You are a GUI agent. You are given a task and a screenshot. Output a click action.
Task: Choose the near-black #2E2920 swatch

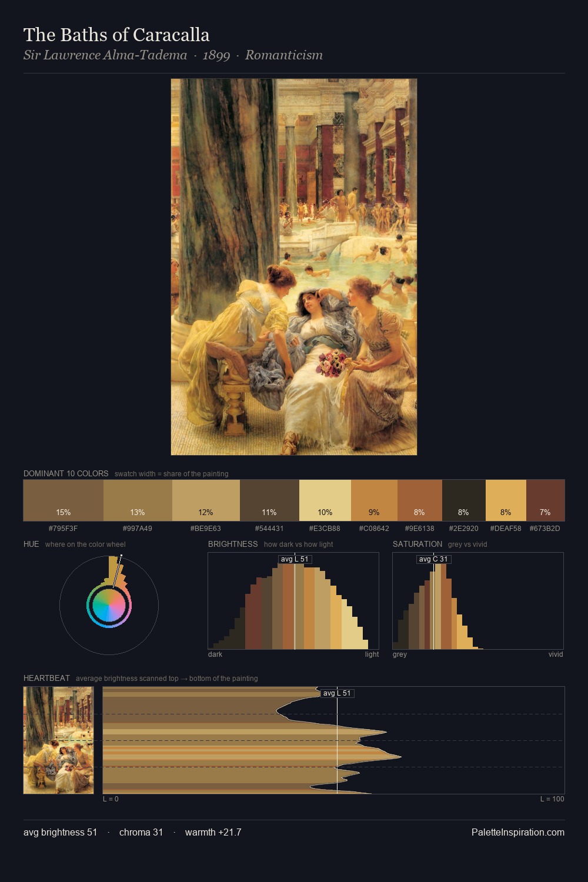[463, 500]
